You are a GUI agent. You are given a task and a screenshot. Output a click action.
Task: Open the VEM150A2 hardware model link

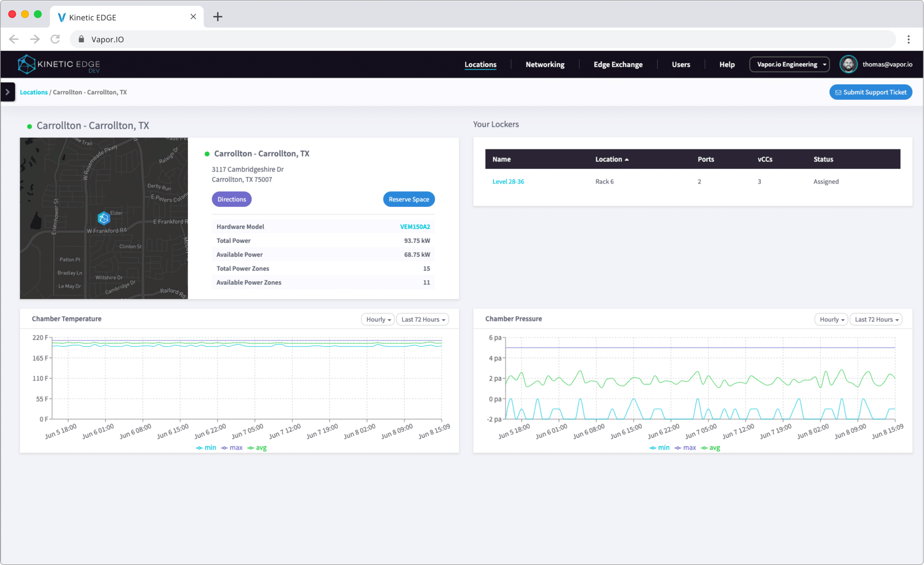click(x=415, y=227)
